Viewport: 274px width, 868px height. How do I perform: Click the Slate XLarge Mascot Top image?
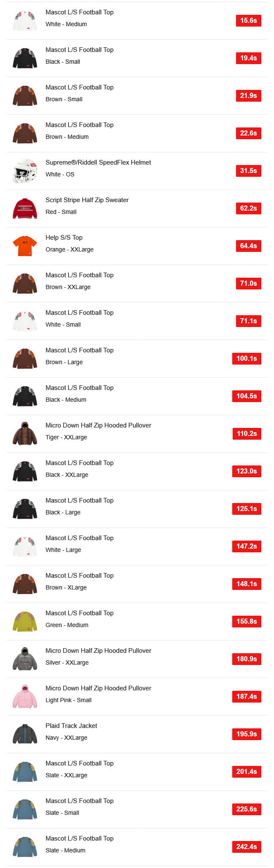(25, 772)
